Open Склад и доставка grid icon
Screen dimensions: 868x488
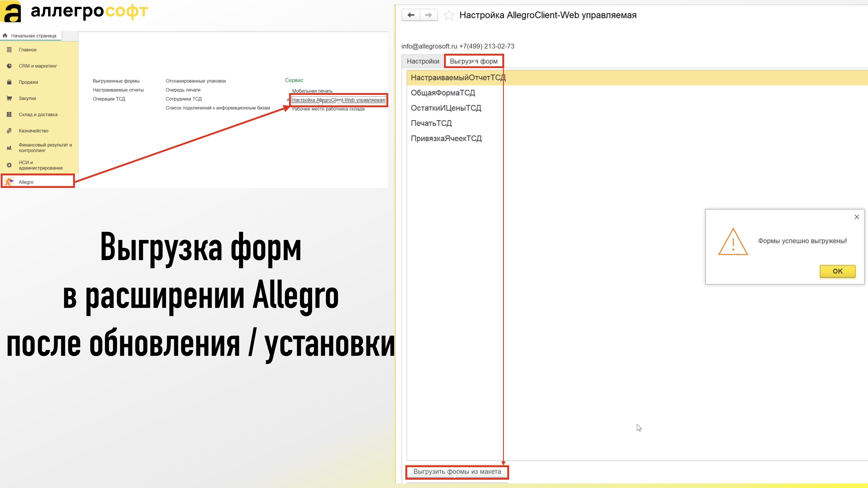pyautogui.click(x=9, y=115)
